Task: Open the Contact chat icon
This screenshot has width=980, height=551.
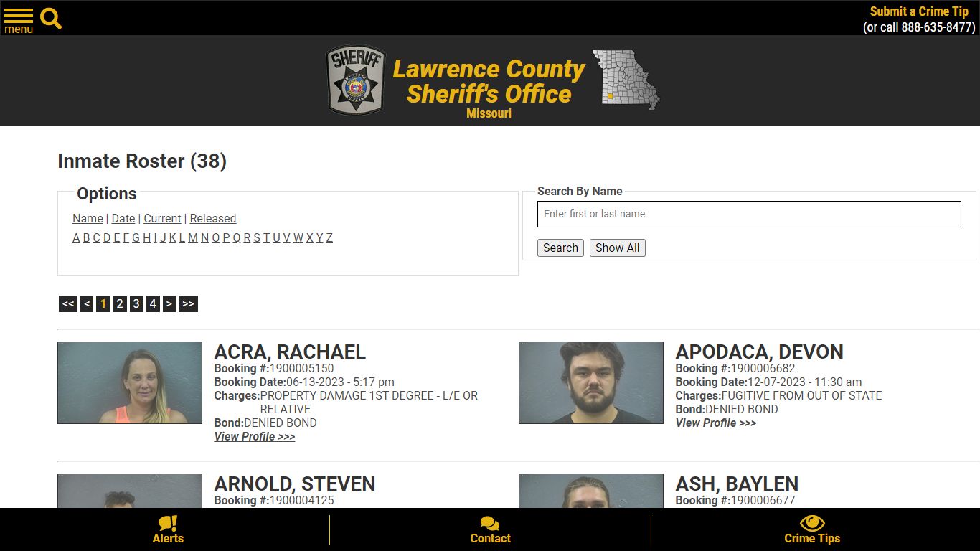Action: [x=490, y=524]
